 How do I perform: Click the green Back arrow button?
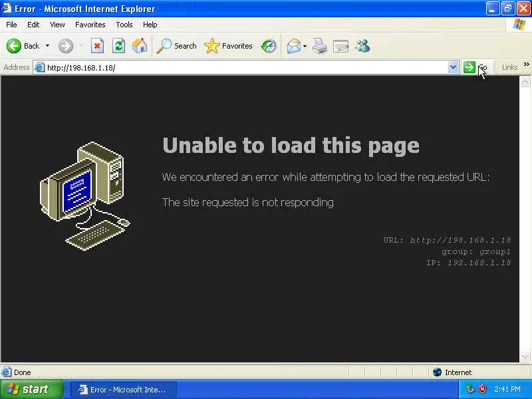[x=14, y=46]
